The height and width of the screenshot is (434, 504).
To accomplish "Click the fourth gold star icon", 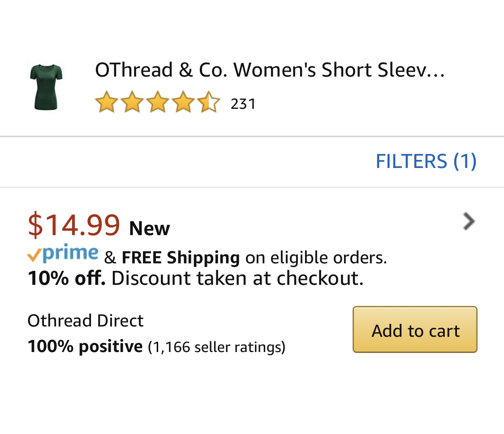I will point(183,102).
